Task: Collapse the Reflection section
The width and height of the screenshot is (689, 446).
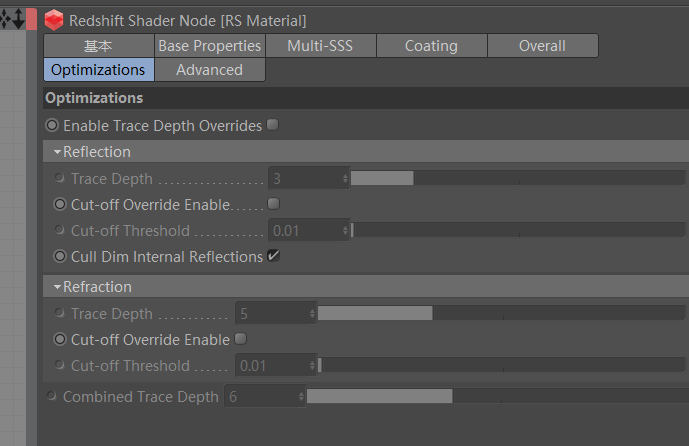Action: pyautogui.click(x=58, y=152)
